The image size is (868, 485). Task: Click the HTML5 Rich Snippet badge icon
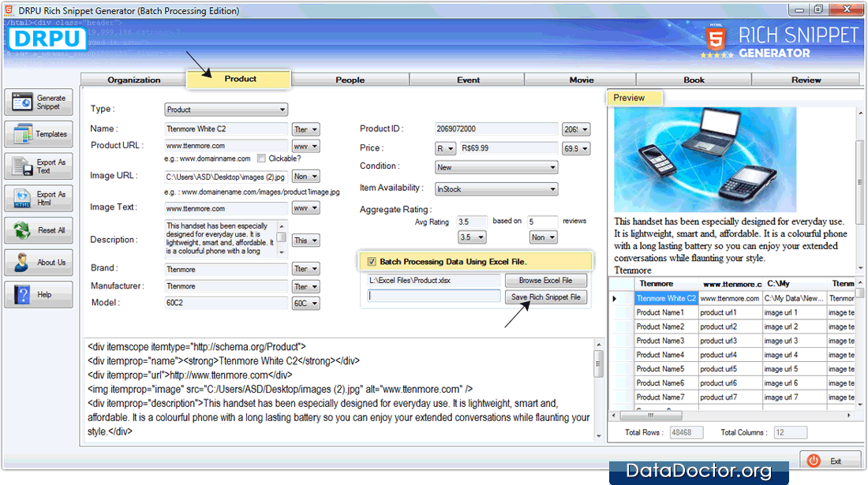pyautogui.click(x=716, y=38)
